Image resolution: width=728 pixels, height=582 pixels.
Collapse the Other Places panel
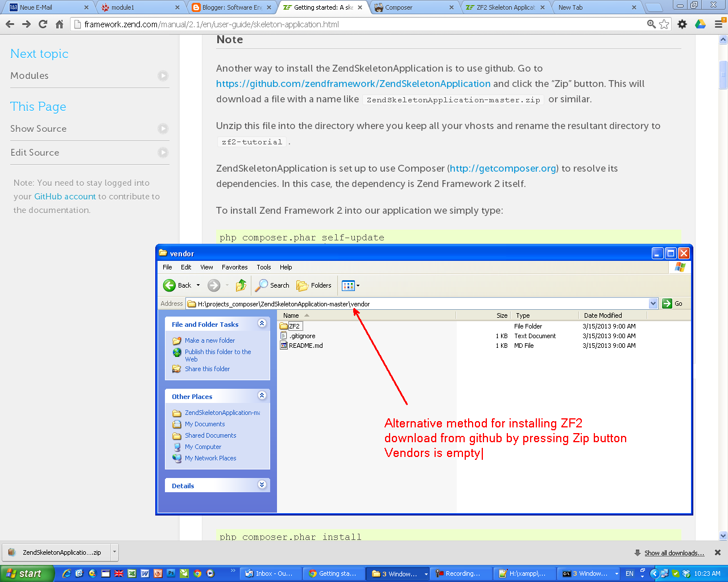coord(262,396)
